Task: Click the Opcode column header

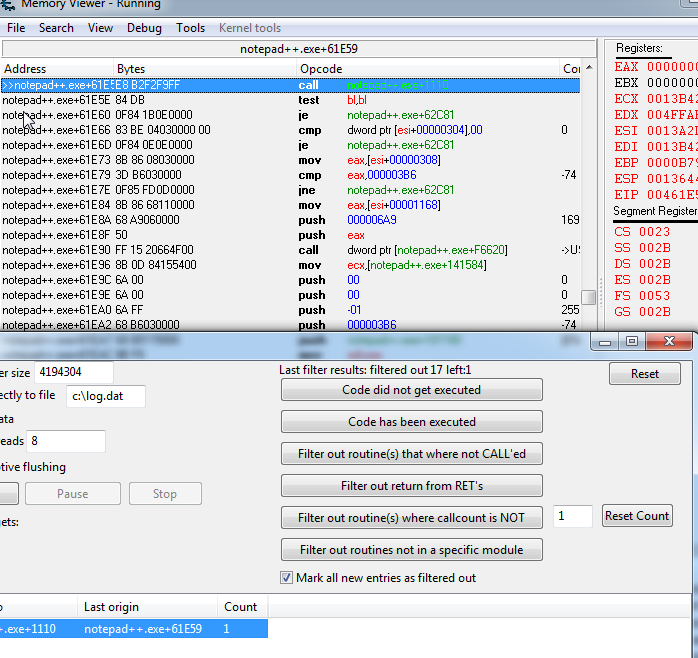Action: coord(321,69)
